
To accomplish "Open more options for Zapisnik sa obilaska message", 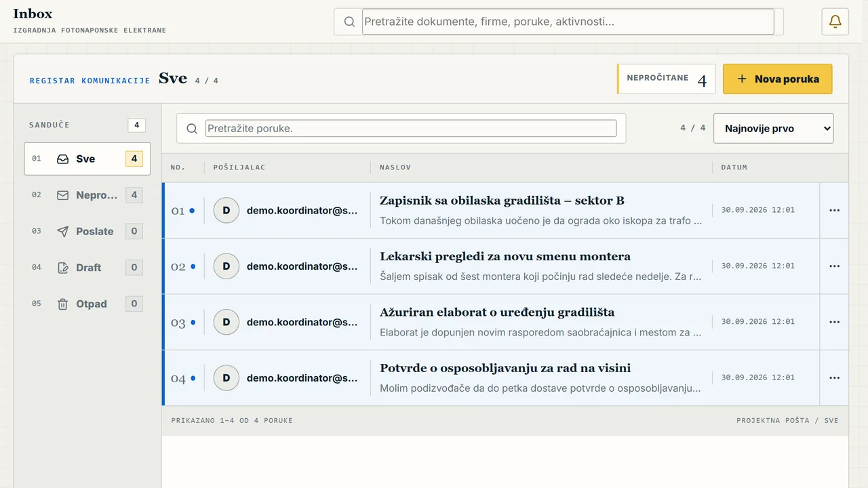I will pos(834,210).
